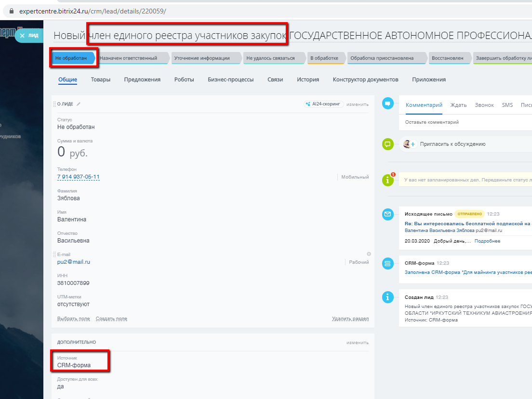The height and width of the screenshot is (399, 532).
Task: Click изменить link in ДОПОЛНИТЕЛЬНО section
Action: point(357,343)
